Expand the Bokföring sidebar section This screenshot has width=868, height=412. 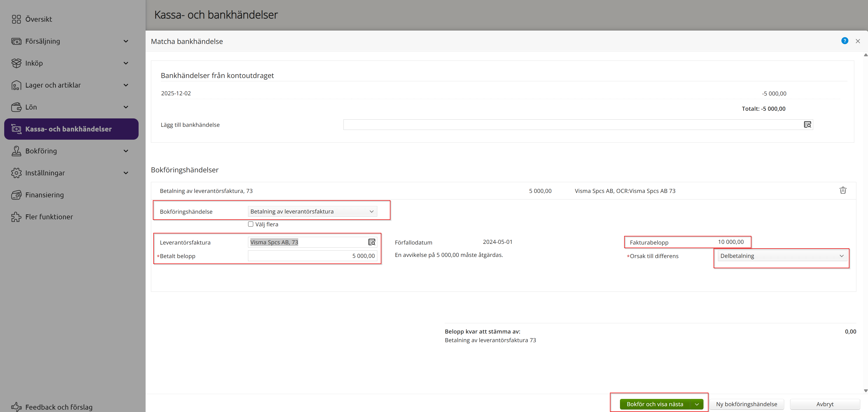pyautogui.click(x=126, y=151)
